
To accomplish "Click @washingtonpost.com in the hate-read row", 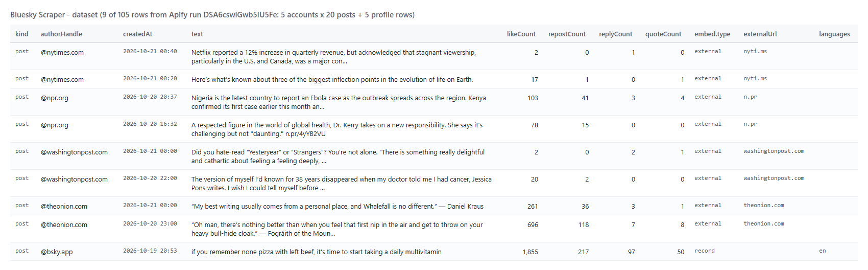I will pyautogui.click(x=74, y=152).
